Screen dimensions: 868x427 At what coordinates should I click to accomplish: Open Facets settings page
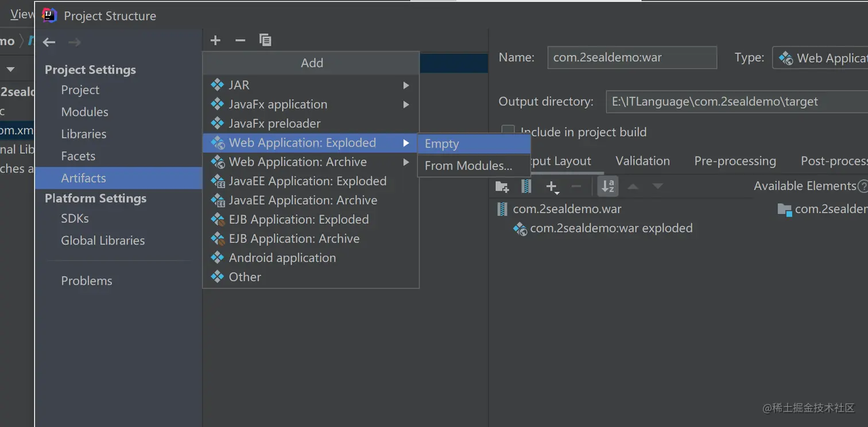pos(78,156)
